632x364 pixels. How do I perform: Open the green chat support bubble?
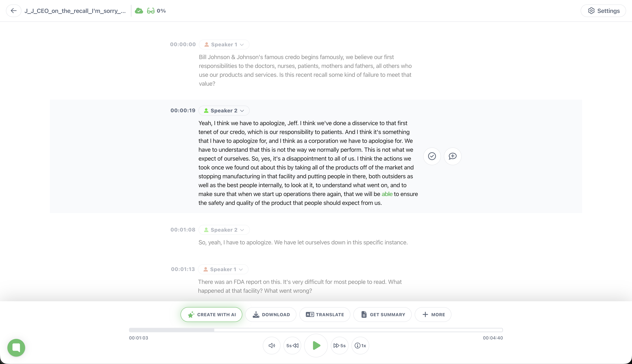16,348
